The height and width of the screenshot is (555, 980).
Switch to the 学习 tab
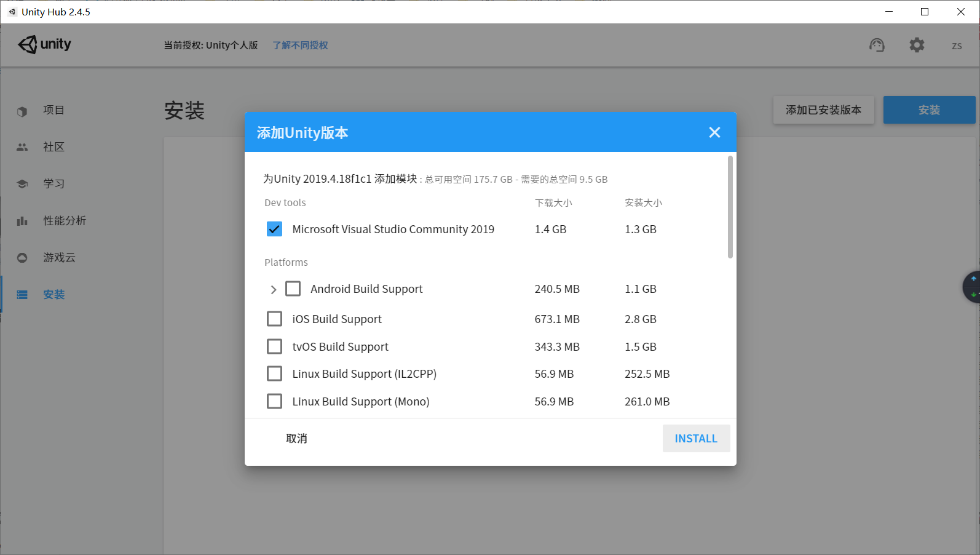[54, 184]
